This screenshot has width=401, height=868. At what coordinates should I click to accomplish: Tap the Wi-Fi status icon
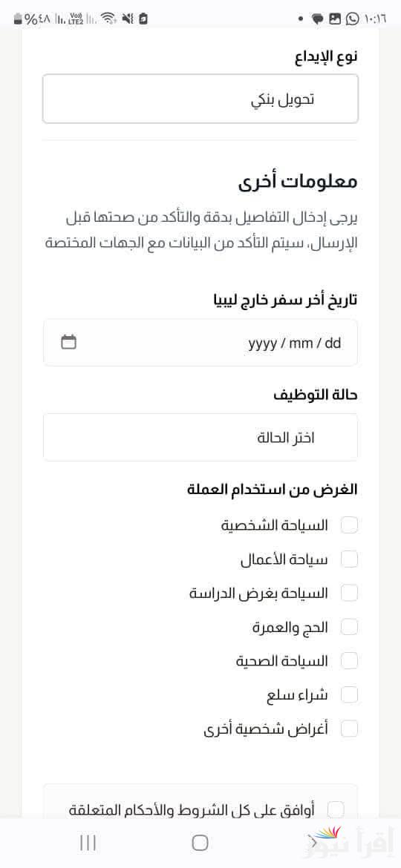point(110,19)
